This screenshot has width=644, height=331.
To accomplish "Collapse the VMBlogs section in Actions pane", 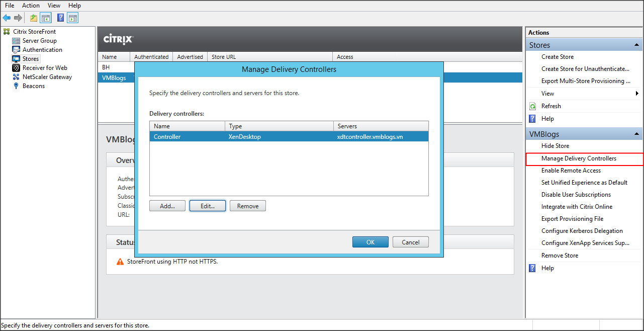I will point(637,134).
